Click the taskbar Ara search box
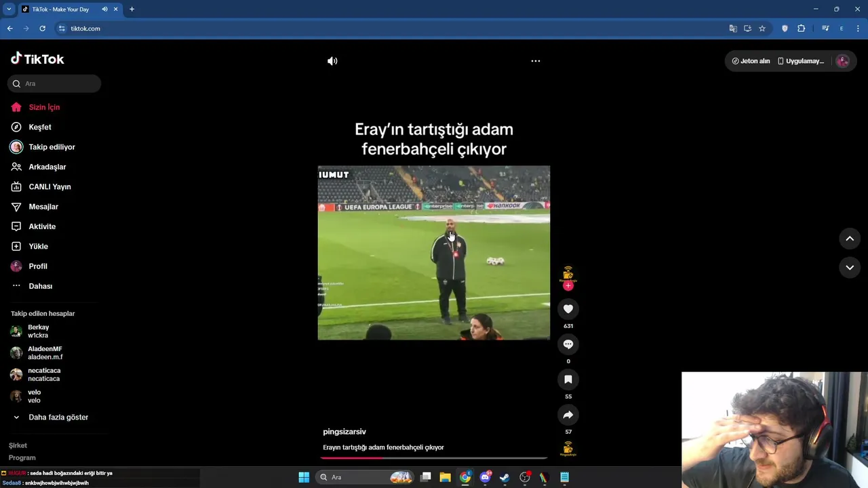The height and width of the screenshot is (488, 868). click(x=366, y=477)
